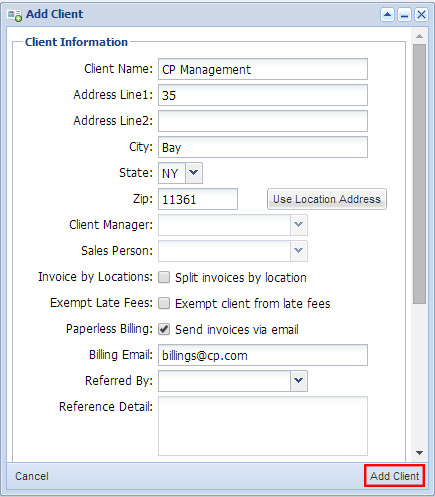
Task: Check Exempt client from late fees
Action: click(164, 303)
